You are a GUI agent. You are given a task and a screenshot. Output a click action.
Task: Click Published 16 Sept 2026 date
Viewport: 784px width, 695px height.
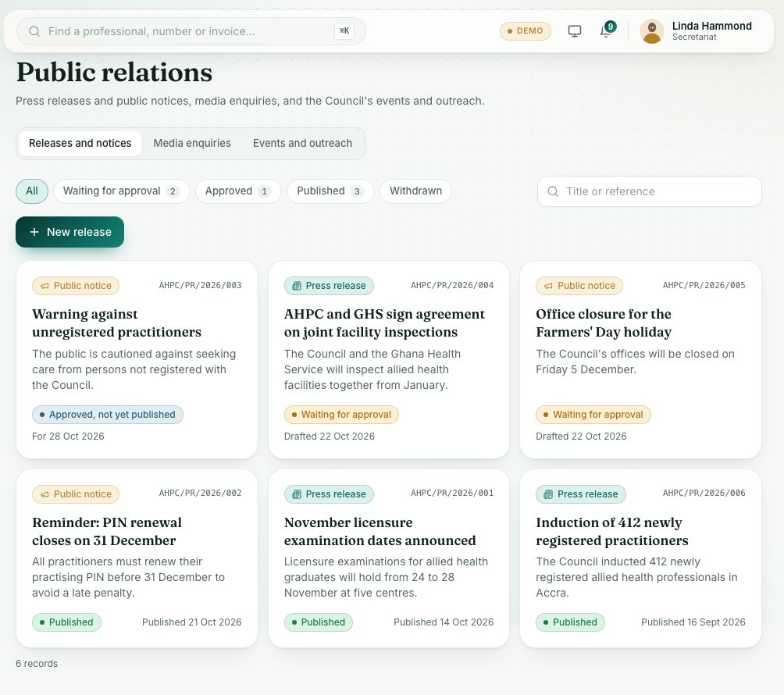[x=693, y=622]
